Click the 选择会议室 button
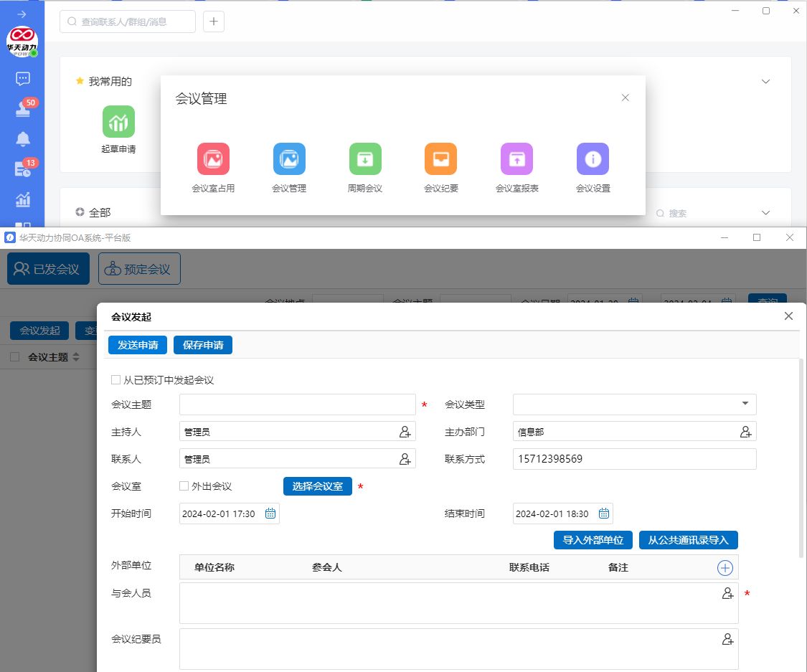 coord(317,486)
